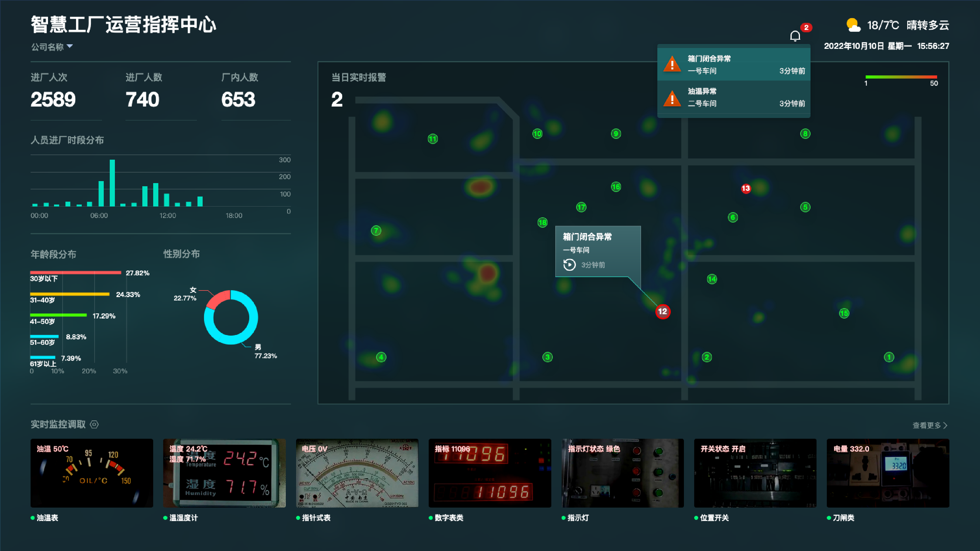Open the 油温表 camera thumbnail
Screen dimensions: 980x551
click(92, 473)
